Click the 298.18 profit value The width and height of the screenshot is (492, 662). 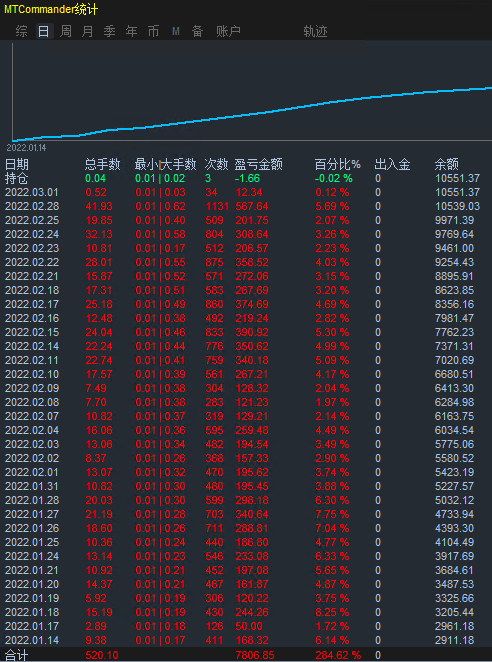(252, 500)
